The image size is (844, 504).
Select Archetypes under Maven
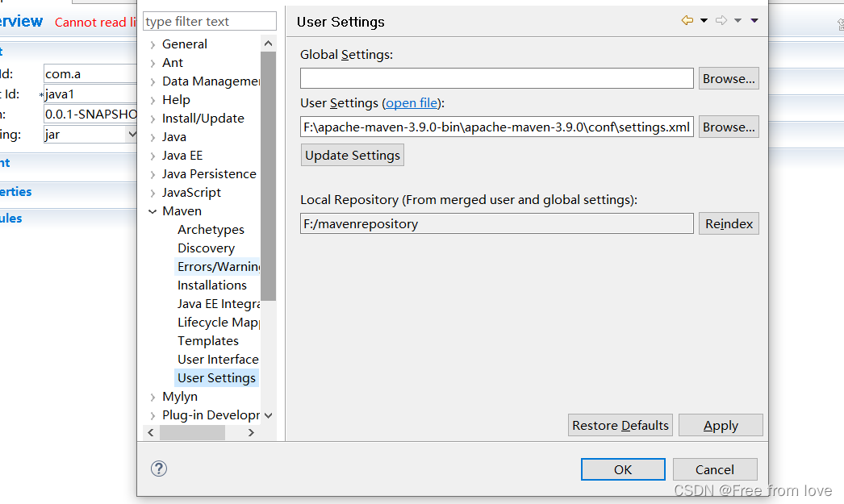click(x=211, y=229)
